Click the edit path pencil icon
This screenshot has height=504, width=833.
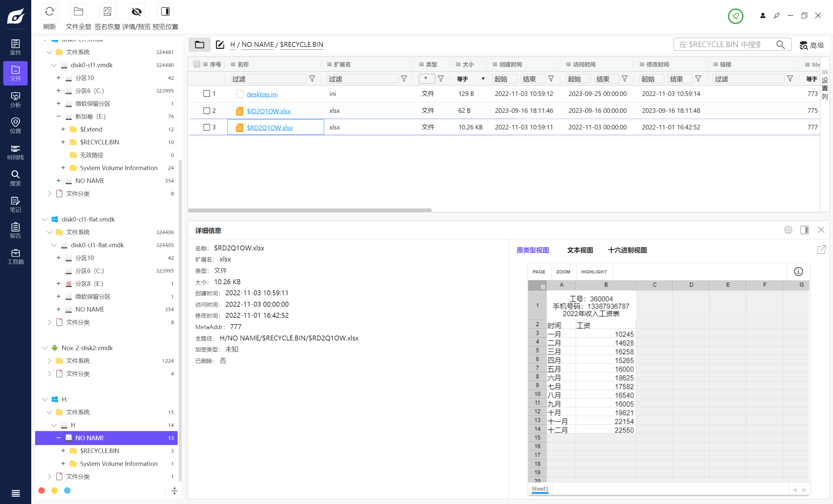[220, 45]
